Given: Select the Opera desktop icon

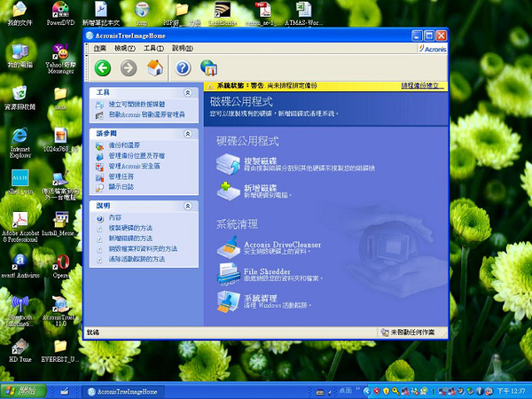Looking at the screenshot, I should [61, 267].
